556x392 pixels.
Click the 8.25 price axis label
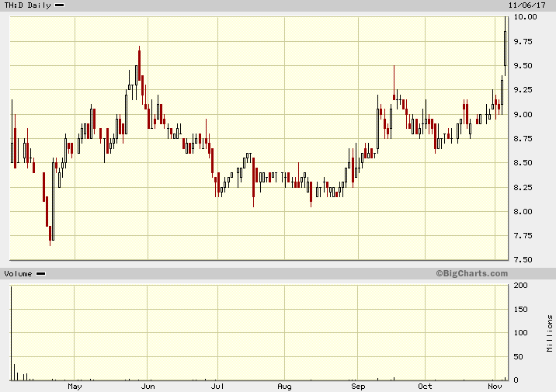pyautogui.click(x=523, y=188)
